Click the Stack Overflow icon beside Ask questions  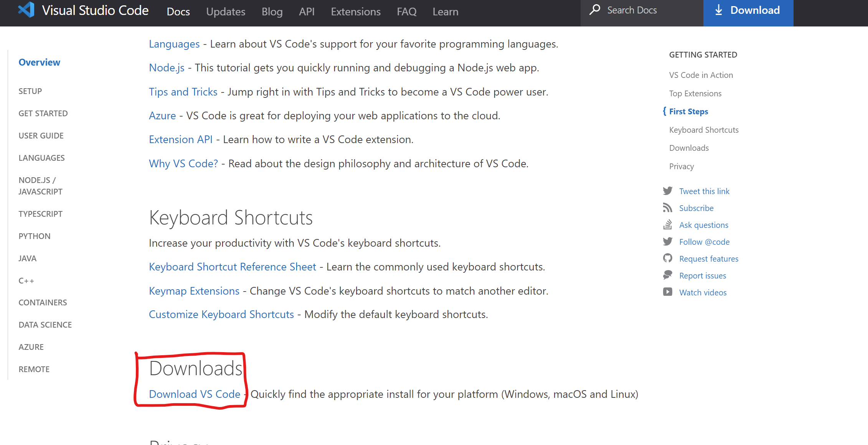pyautogui.click(x=668, y=225)
